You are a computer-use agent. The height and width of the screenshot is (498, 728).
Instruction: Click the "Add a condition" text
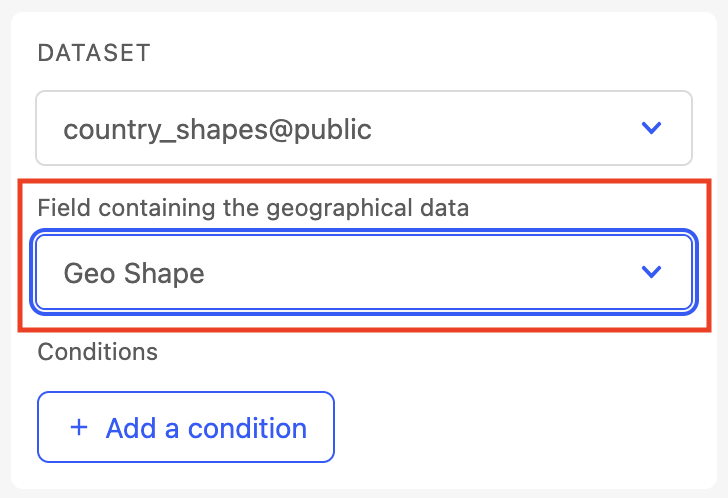pos(206,428)
